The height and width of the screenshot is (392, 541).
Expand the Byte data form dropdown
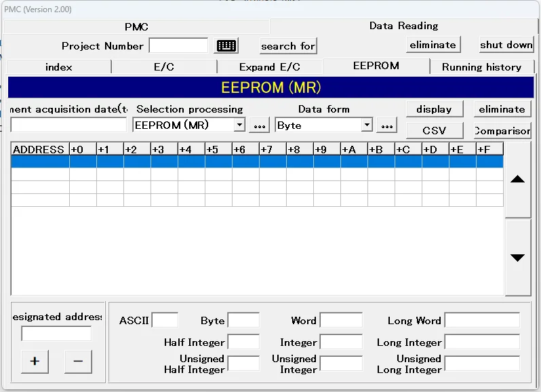(x=367, y=125)
